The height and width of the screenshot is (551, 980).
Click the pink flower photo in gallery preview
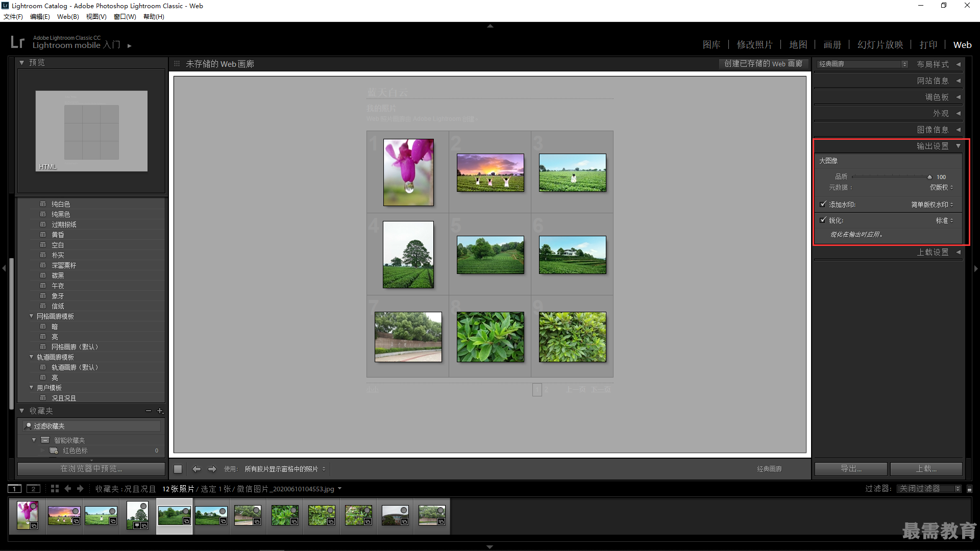click(408, 172)
